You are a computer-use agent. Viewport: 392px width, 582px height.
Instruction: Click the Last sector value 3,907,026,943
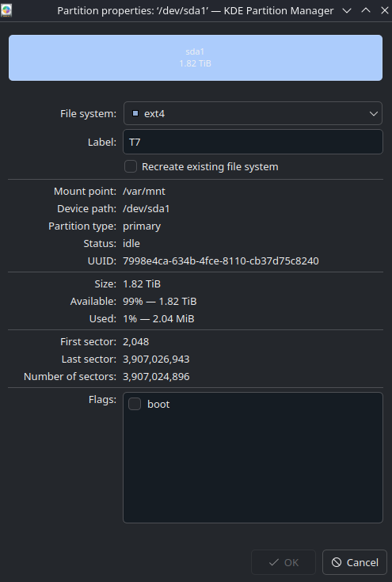pyautogui.click(x=156, y=359)
